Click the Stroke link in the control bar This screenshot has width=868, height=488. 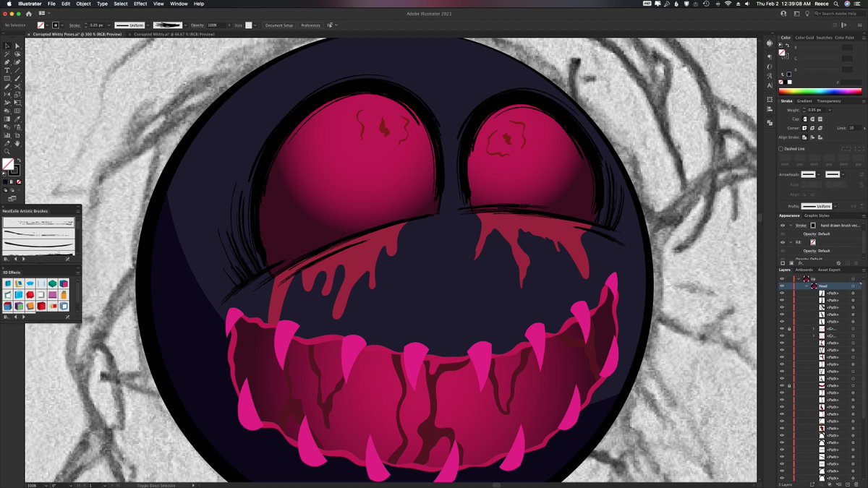tap(75, 25)
